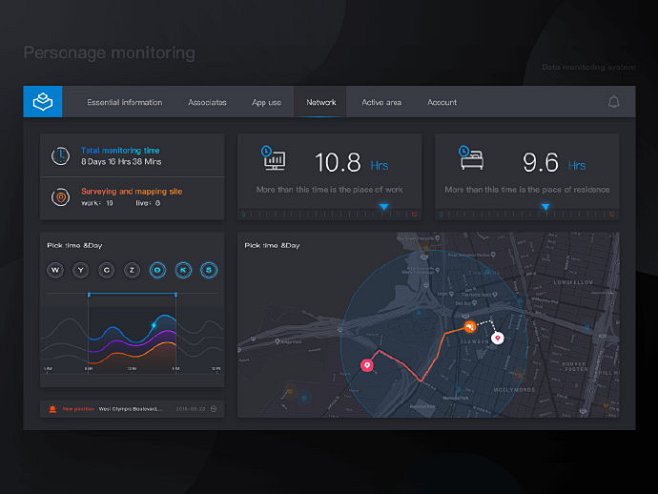Image resolution: width=658 pixels, height=494 pixels.
Task: Click the white destination pin on the map
Action: (x=497, y=338)
